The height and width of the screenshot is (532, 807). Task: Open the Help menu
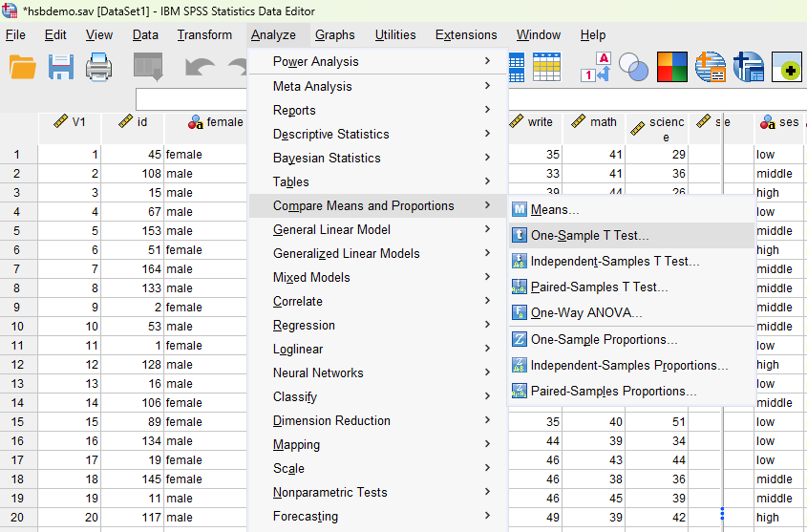point(593,35)
